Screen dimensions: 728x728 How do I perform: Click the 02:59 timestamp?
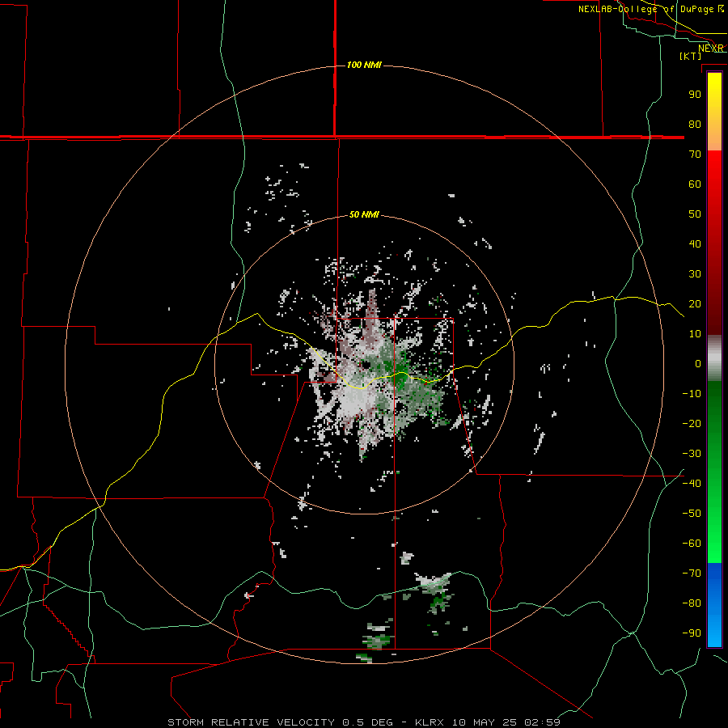coord(542,722)
